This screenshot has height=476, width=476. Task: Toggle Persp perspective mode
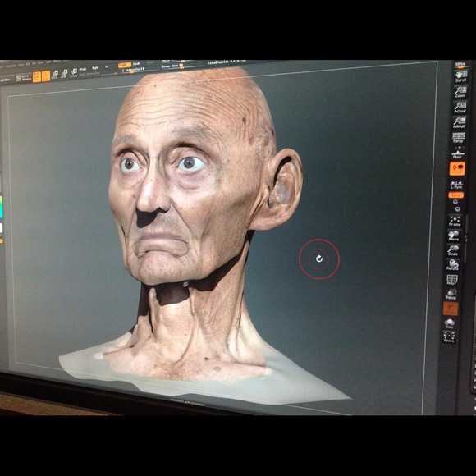click(459, 138)
